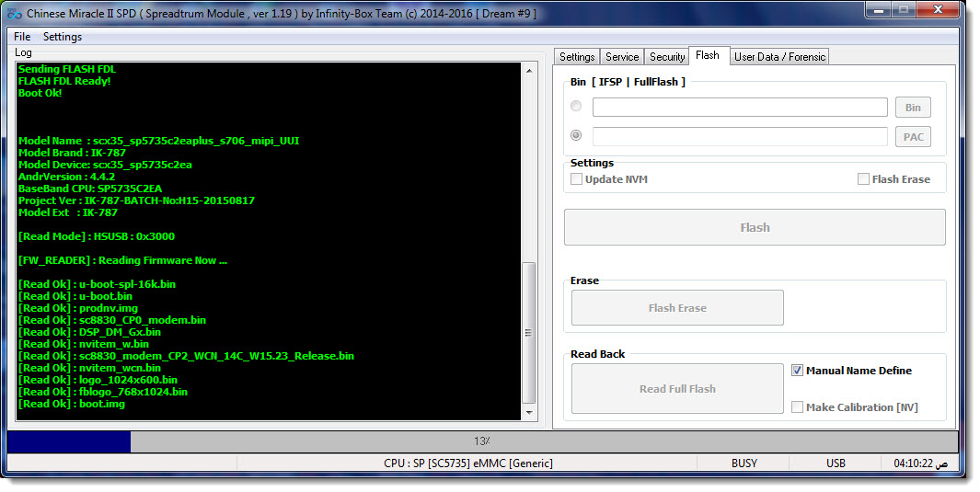The height and width of the screenshot is (492, 980).
Task: Click the '[Read Ok] : boot.img' log line
Action: (71, 404)
